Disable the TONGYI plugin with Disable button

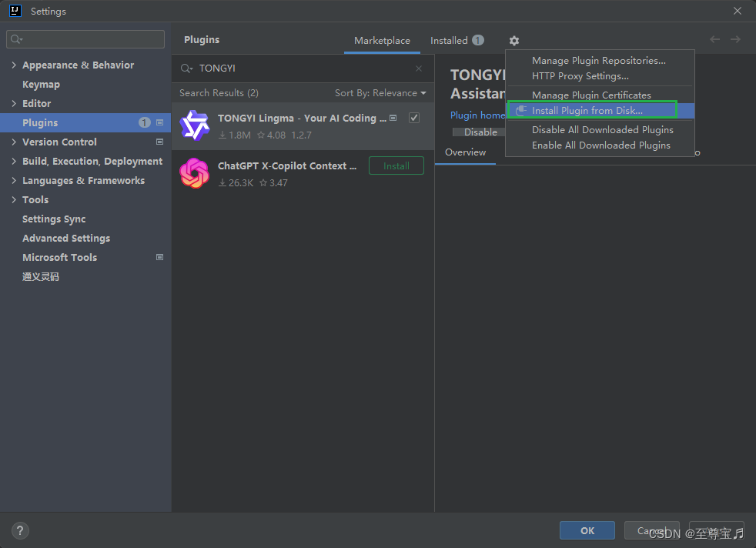[x=480, y=132]
